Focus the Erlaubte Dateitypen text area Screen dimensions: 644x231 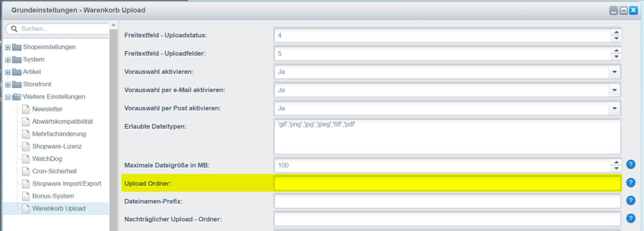coord(447,136)
